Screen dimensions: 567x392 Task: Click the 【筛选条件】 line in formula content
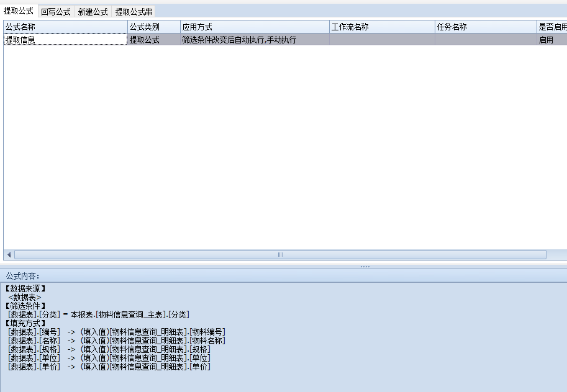(x=26, y=306)
